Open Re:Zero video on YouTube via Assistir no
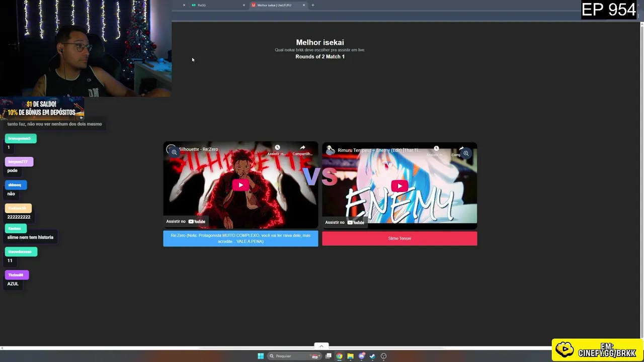This screenshot has height=362, width=644. 186,221
